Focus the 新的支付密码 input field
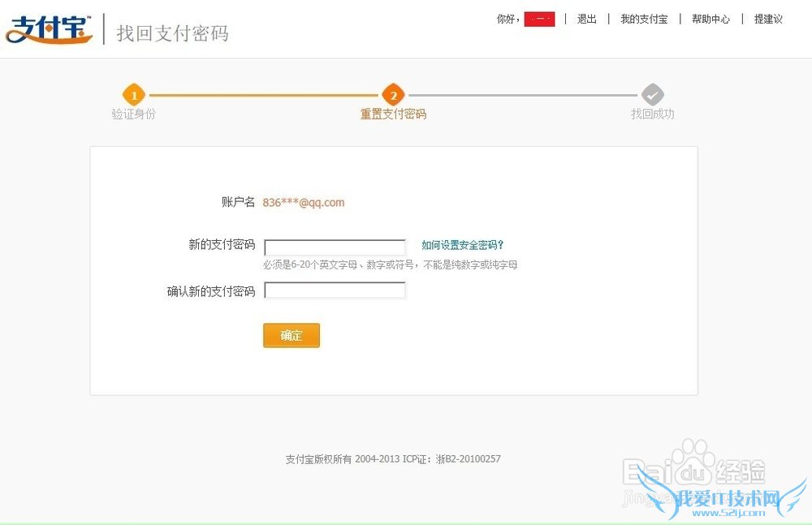This screenshot has height=525, width=812. click(335, 247)
